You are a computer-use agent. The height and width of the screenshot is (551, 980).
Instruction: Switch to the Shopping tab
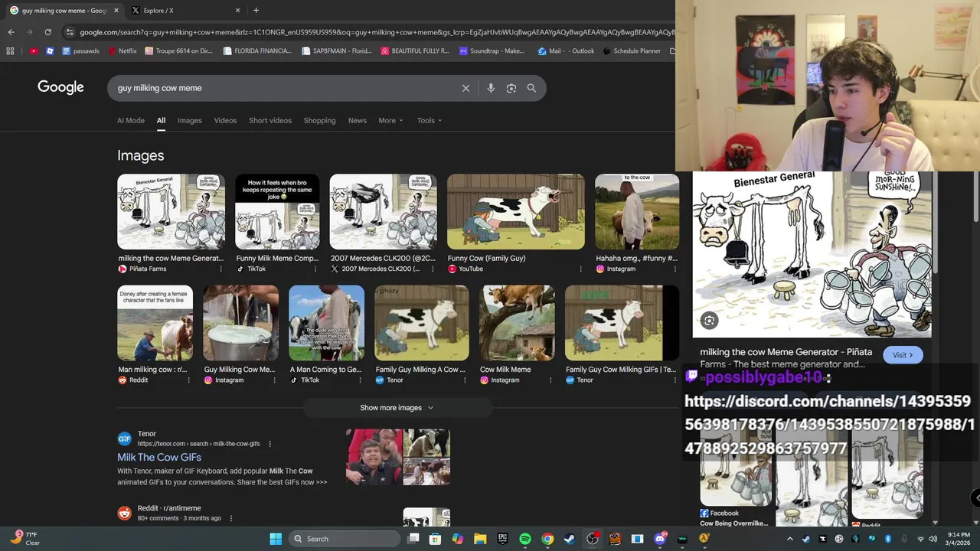click(319, 120)
